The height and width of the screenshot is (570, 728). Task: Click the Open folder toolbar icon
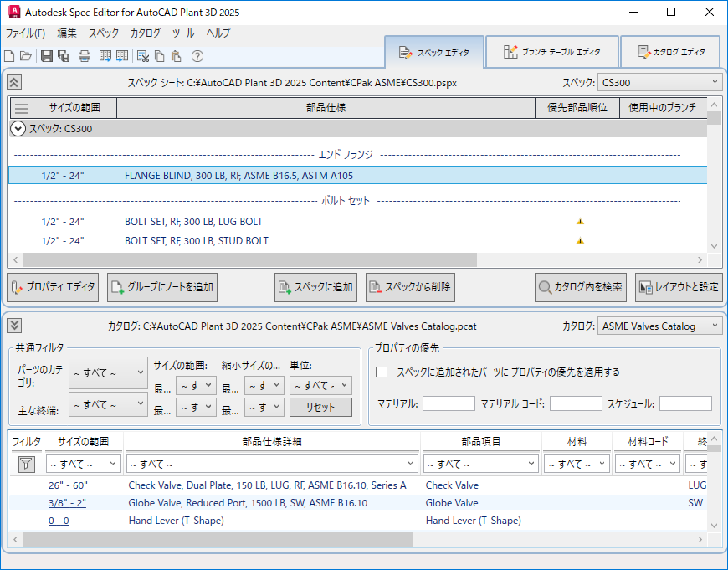26,56
